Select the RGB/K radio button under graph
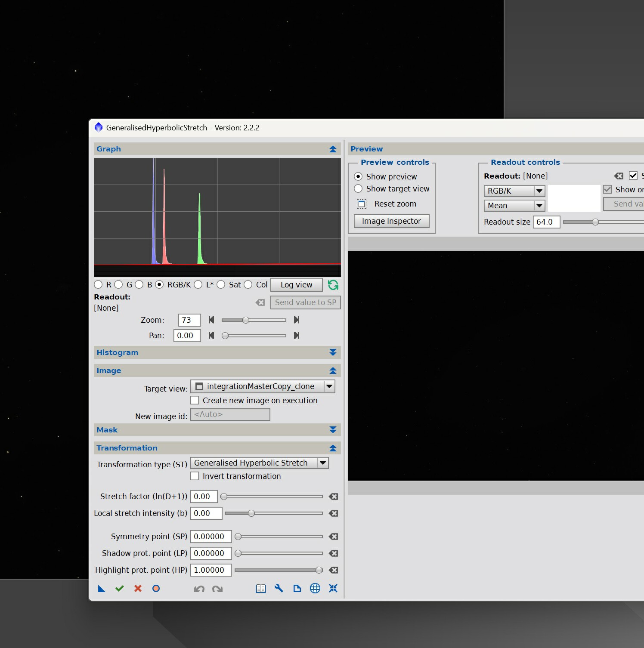Image resolution: width=644 pixels, height=648 pixels. 159,284
